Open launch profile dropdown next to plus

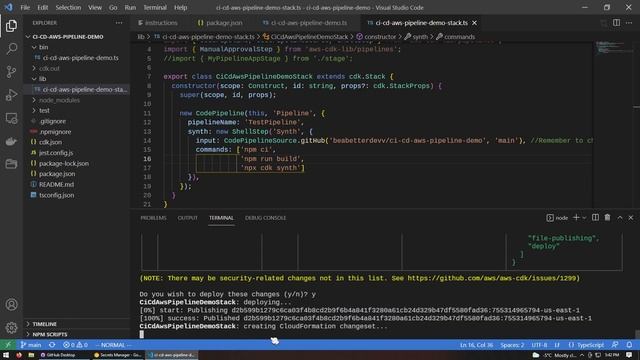click(x=584, y=218)
